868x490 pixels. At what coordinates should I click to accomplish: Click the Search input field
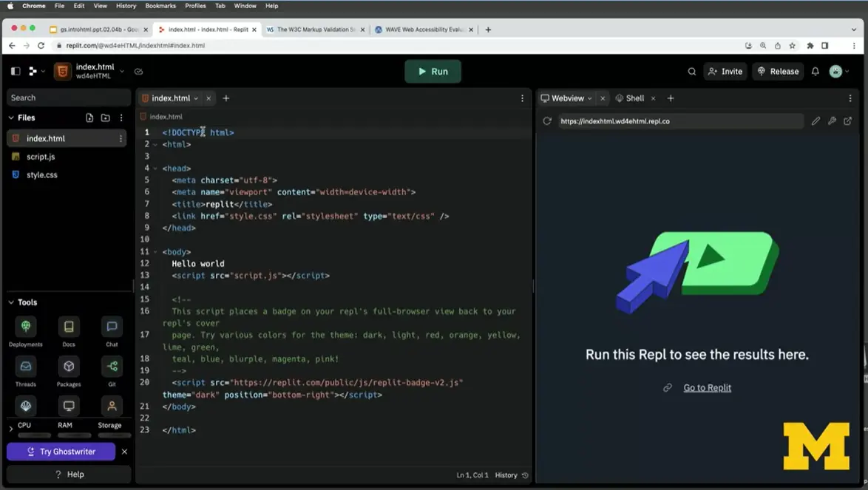(x=68, y=98)
